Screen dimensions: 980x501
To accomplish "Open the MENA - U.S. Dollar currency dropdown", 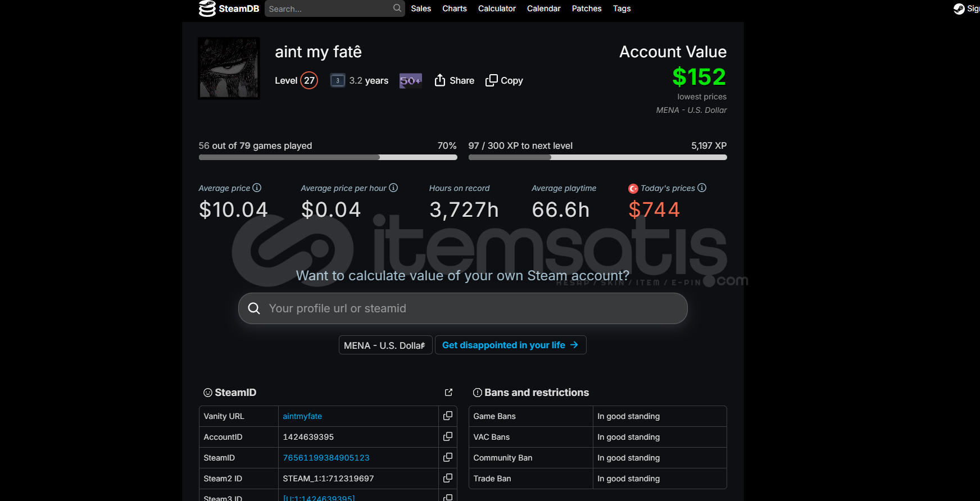I will tap(385, 345).
